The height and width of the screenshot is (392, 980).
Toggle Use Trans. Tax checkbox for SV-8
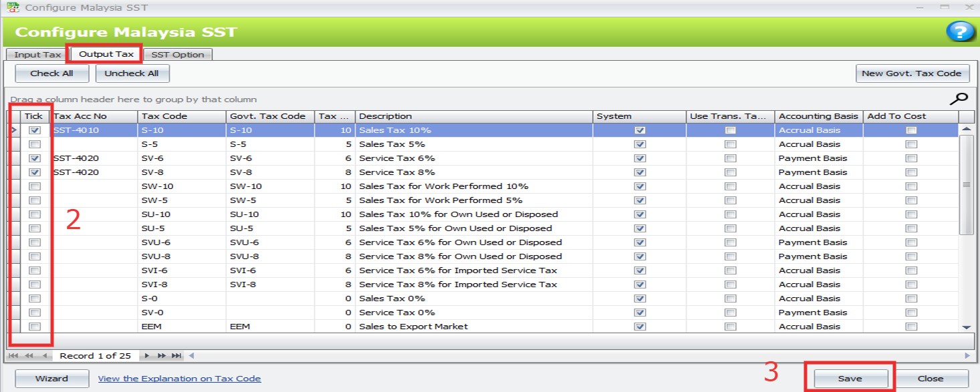(731, 172)
